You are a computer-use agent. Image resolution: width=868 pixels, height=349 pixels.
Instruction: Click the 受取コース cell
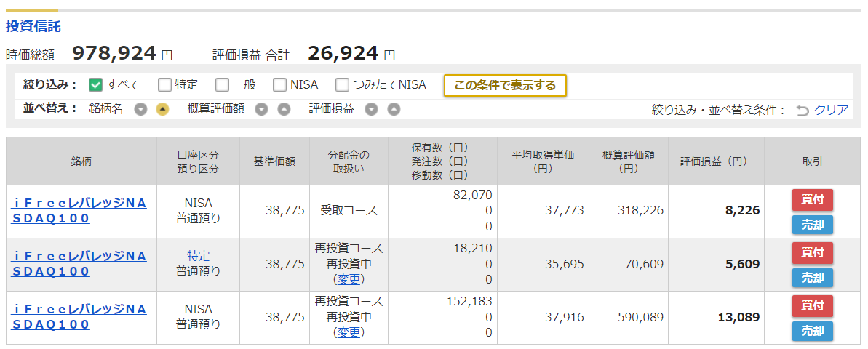point(349,211)
